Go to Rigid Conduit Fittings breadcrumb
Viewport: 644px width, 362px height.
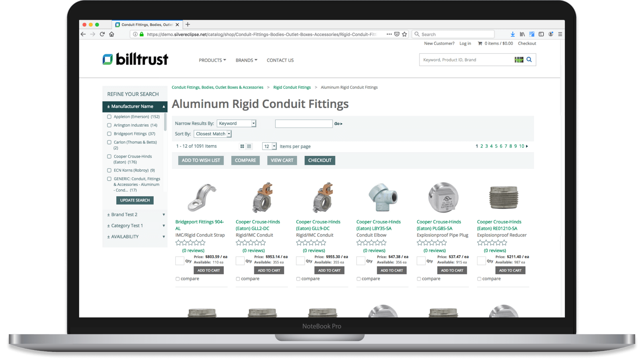pyautogui.click(x=292, y=87)
